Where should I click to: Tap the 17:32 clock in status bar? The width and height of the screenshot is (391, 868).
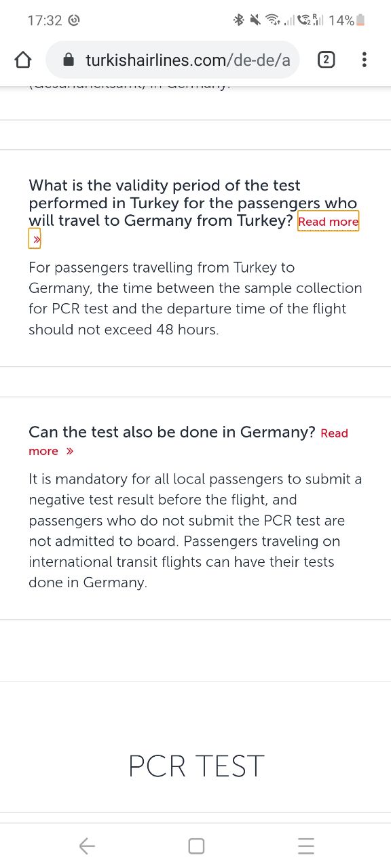[x=45, y=20]
